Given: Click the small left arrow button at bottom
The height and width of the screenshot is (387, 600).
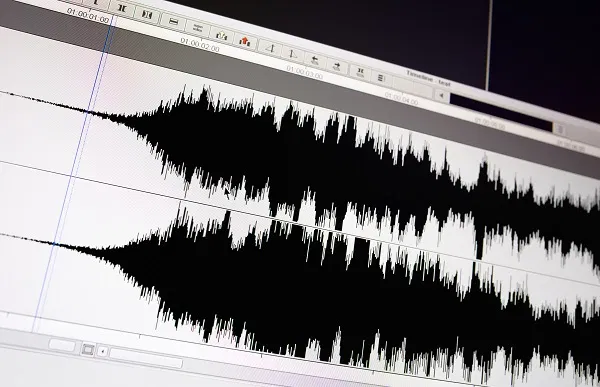Looking at the screenshot, I should click(x=102, y=351).
